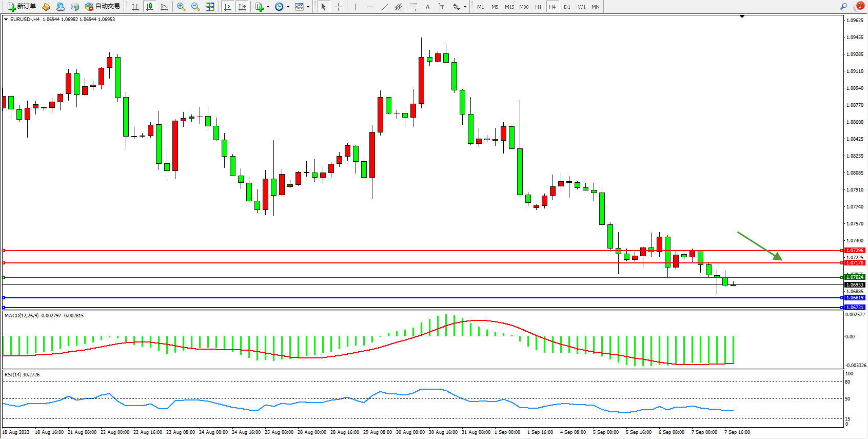Click the zoom out magnifier icon
Viewport: 868px width, 439px height.
(195, 7)
